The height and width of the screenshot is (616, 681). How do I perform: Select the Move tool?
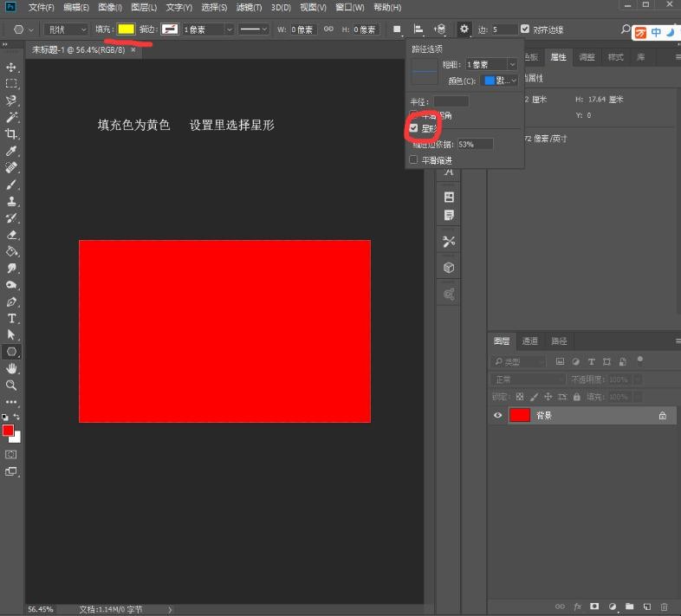11,67
